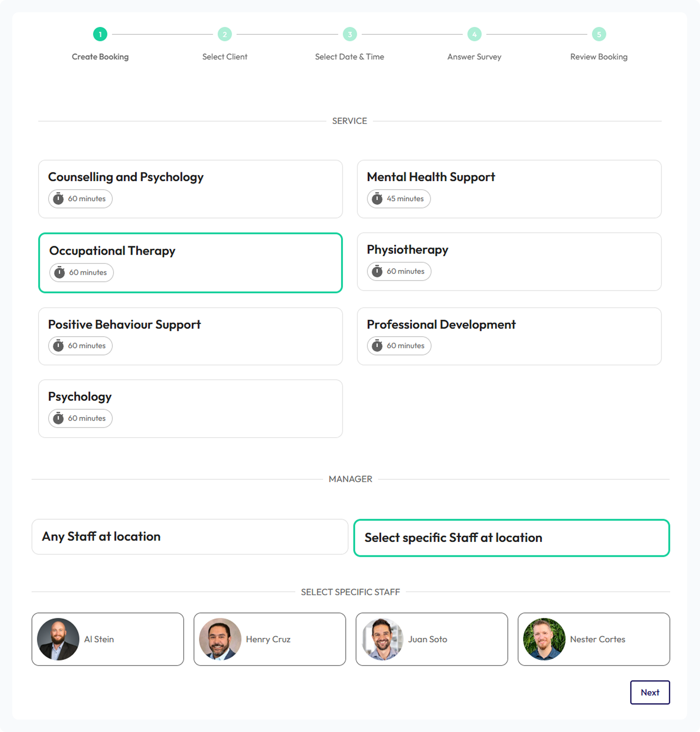Choose Select specific Staff at location
The width and height of the screenshot is (700, 732).
(x=511, y=537)
